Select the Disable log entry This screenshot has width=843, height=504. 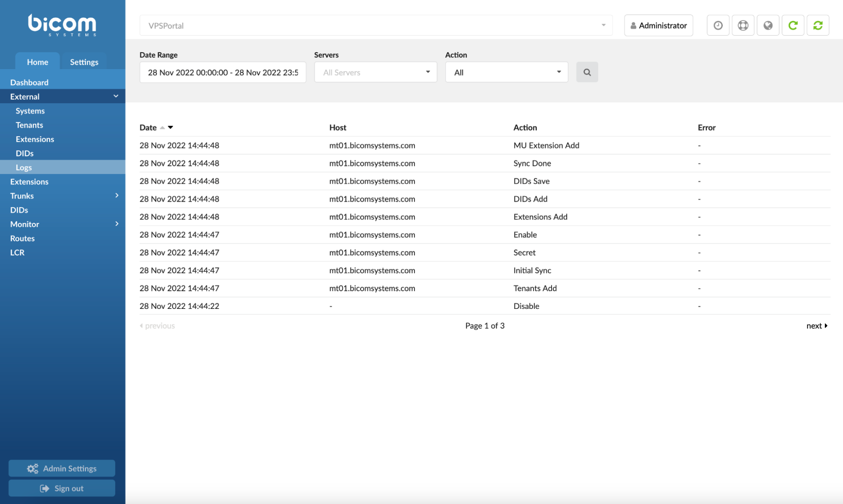[x=485, y=306]
